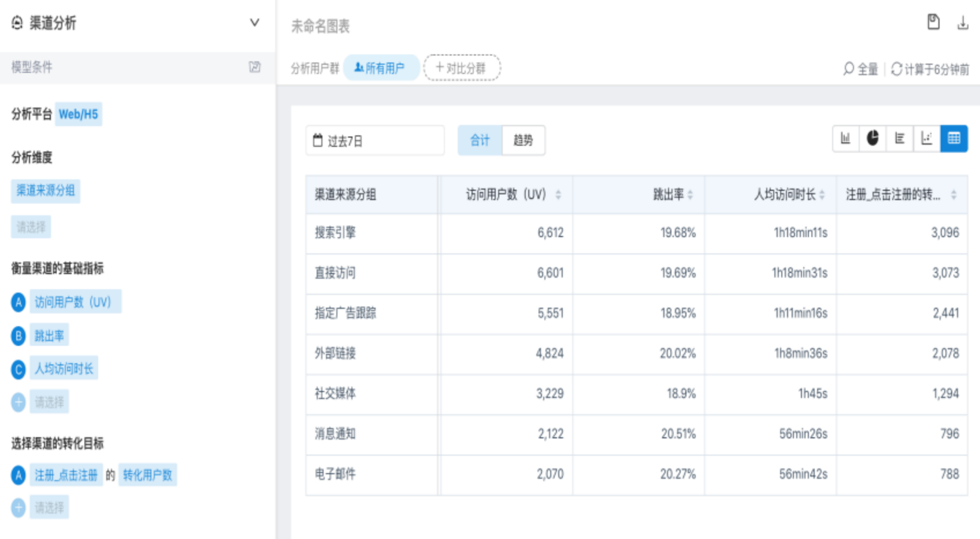
Task: Add a new conversion goal with plus icon
Action: (18, 508)
